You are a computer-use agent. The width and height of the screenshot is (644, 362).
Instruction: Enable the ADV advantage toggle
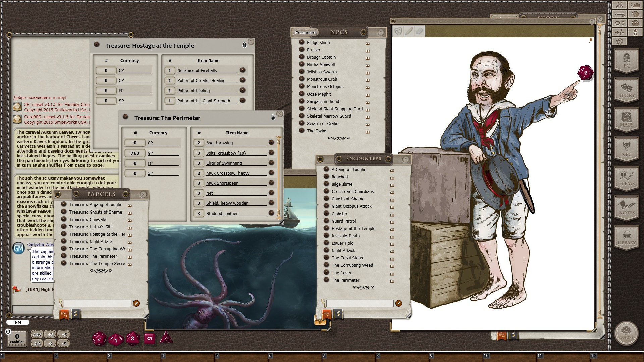click(37, 334)
